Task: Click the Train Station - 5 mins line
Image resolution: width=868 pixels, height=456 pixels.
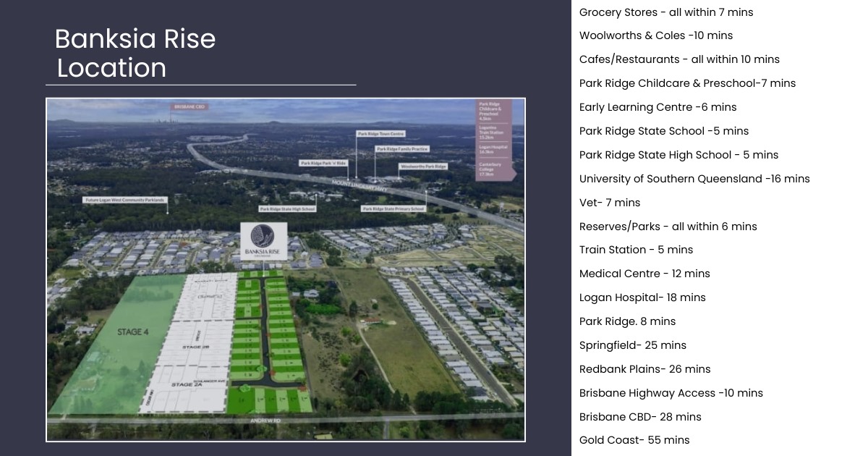Action: (x=636, y=250)
